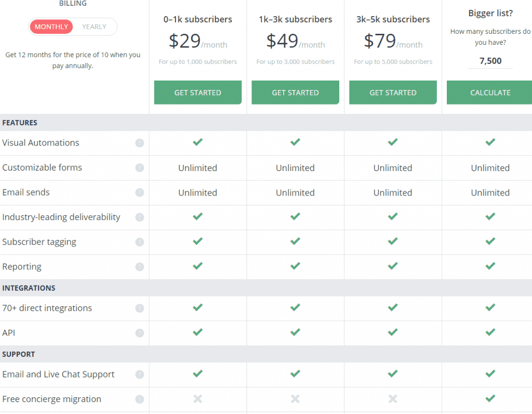Get started with the 3k-5k subscribers plan

coord(393,92)
